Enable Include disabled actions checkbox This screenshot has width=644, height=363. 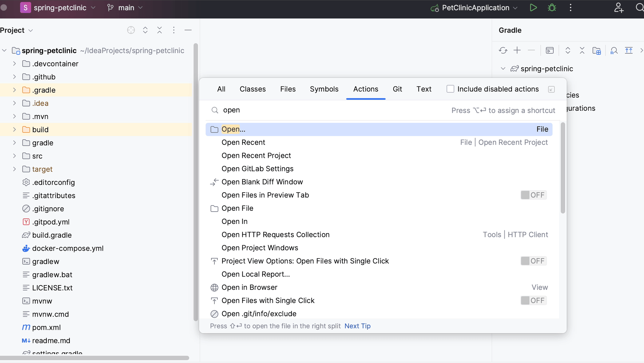pyautogui.click(x=450, y=89)
